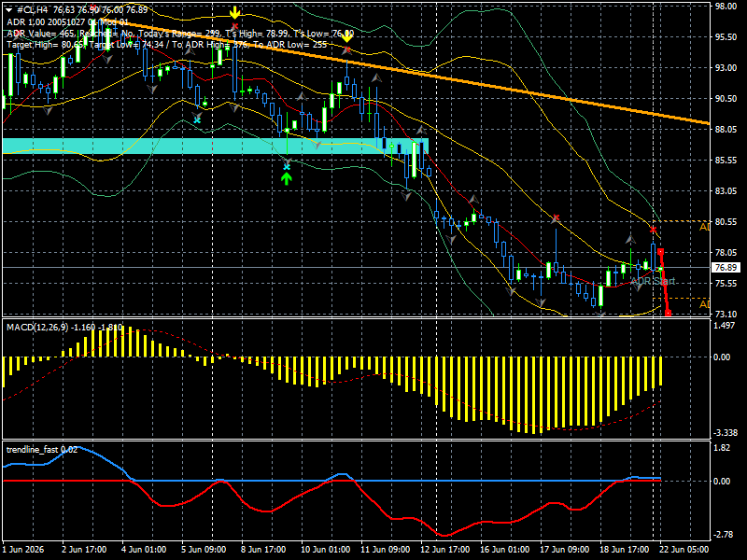Click the trendline_fast 0.02 indicator label
The image size is (747, 560).
42,450
